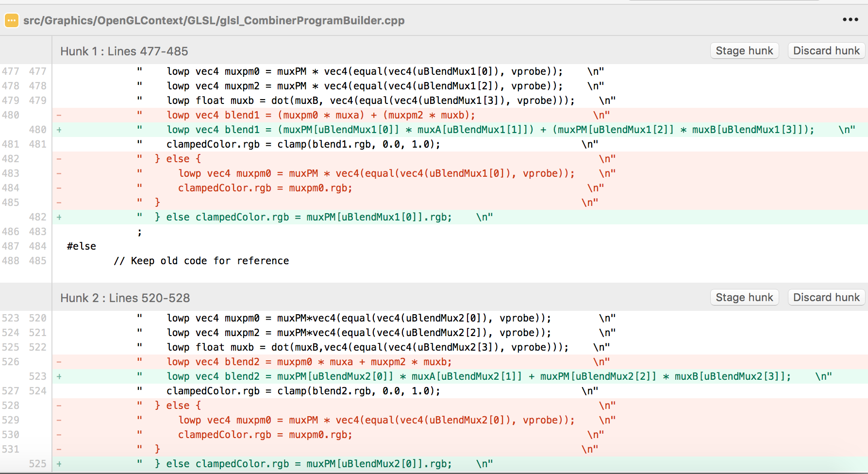The width and height of the screenshot is (868, 474).
Task: Select removed line 483 muxpm0 uBlendMux1 code
Action: click(x=460, y=173)
